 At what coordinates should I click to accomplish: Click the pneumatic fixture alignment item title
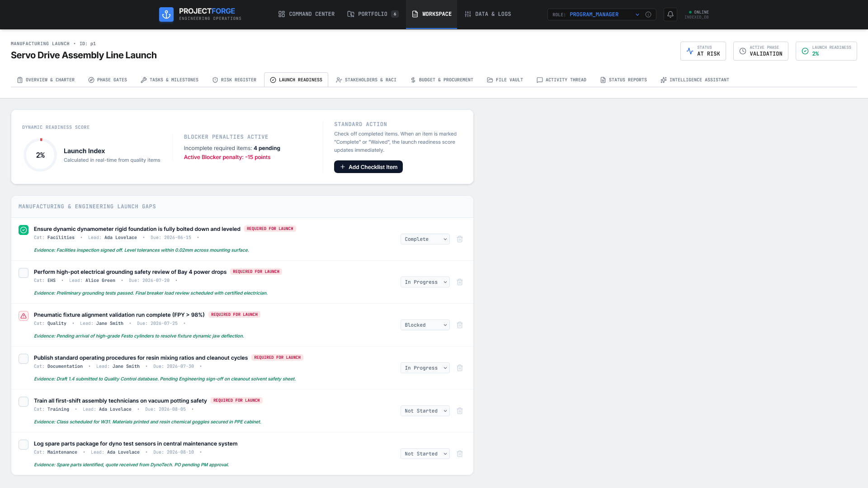coord(119,315)
